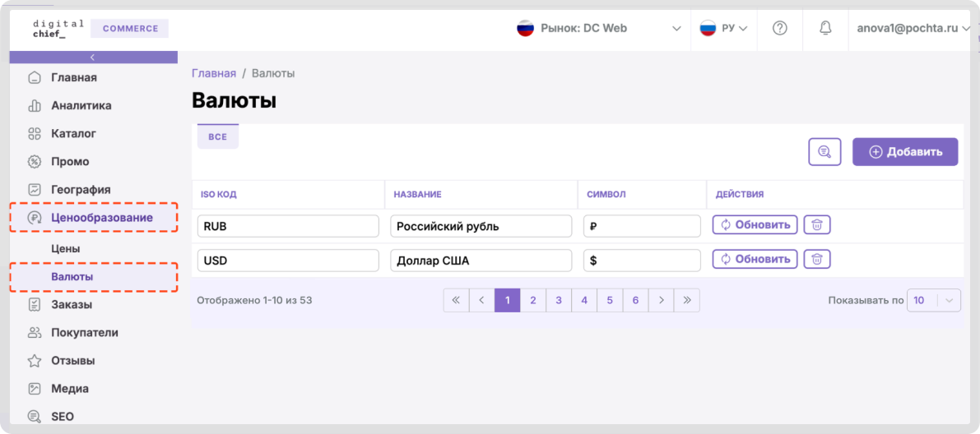The image size is (980, 434).
Task: Click the Промо percent icon
Action: [x=35, y=162]
